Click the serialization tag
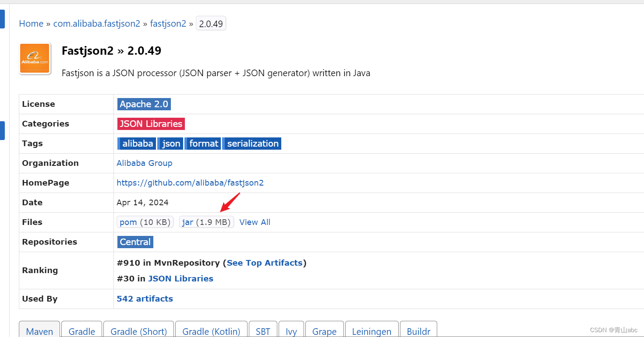This screenshot has height=337, width=644. click(x=252, y=143)
